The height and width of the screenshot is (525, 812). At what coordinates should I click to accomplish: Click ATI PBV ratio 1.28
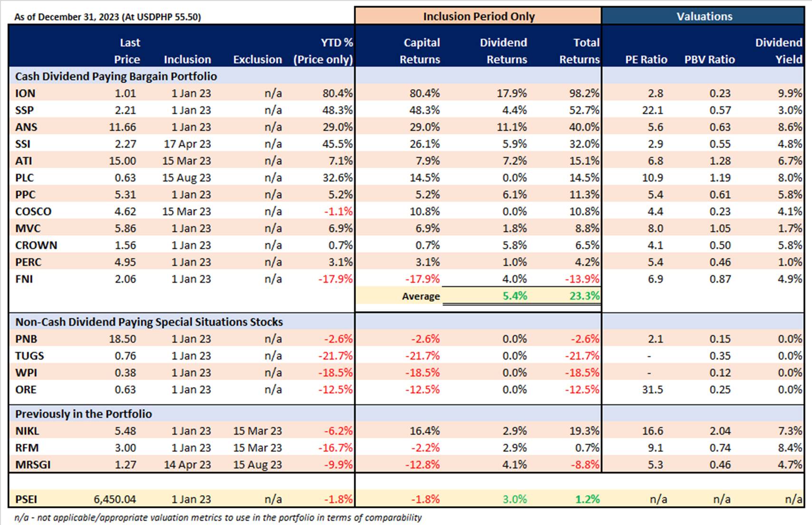[x=720, y=161]
